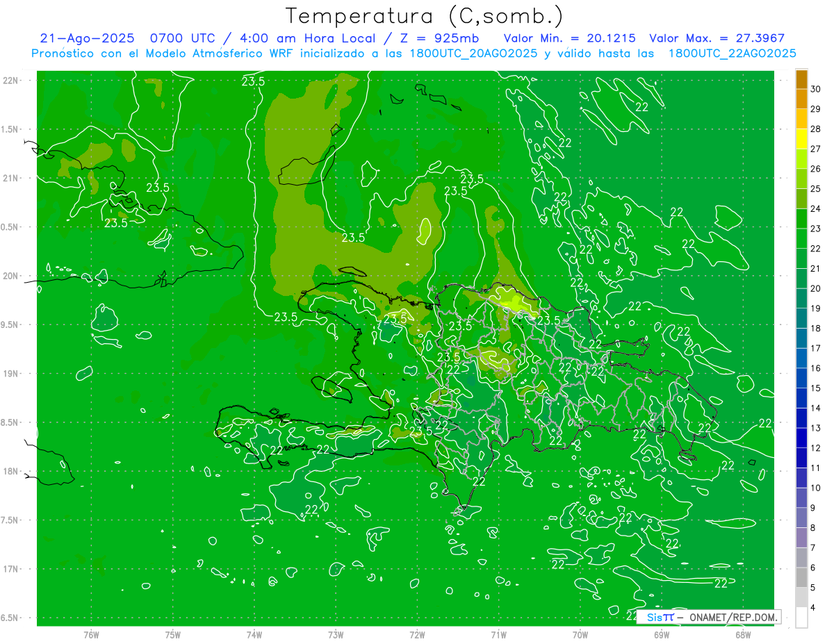Click the "68W" longitude label
Image resolution: width=834 pixels, height=644 pixels.
pyautogui.click(x=743, y=634)
